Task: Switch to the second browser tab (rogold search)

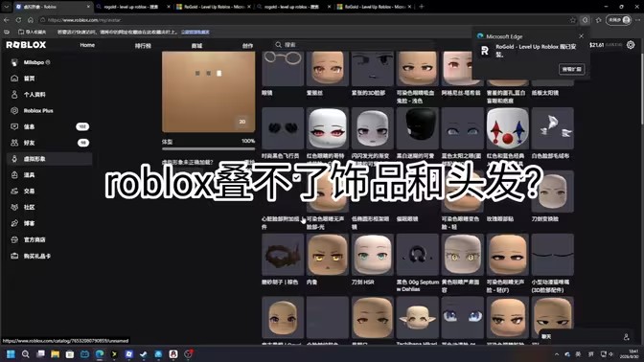Action: [132, 7]
